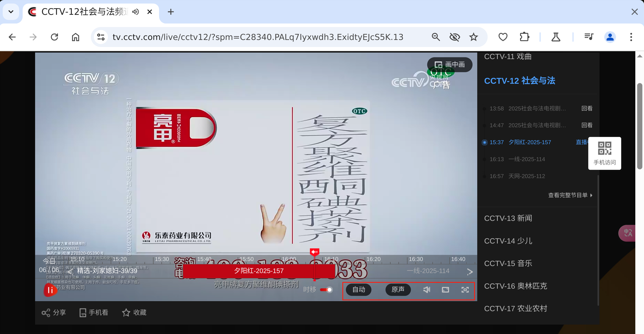This screenshot has width=644, height=334.
Task: Open a new browser tab
Action: [171, 12]
